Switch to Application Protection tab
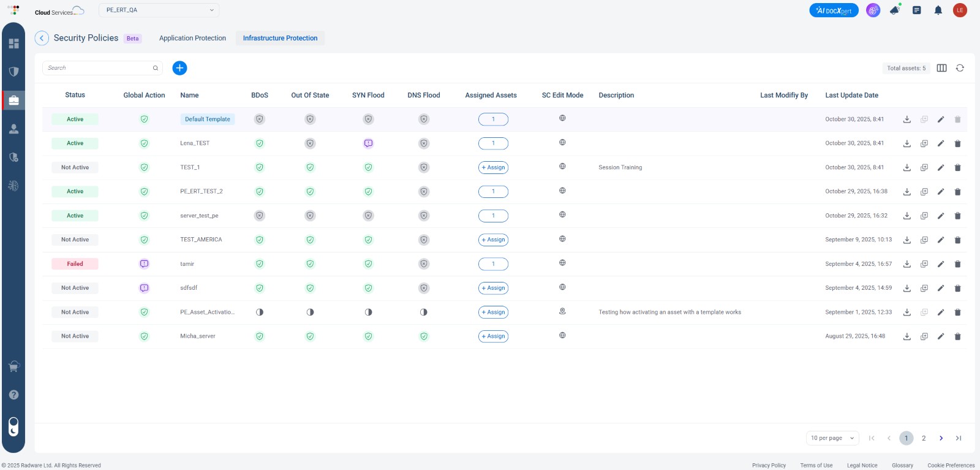The width and height of the screenshot is (980, 470). [192, 38]
